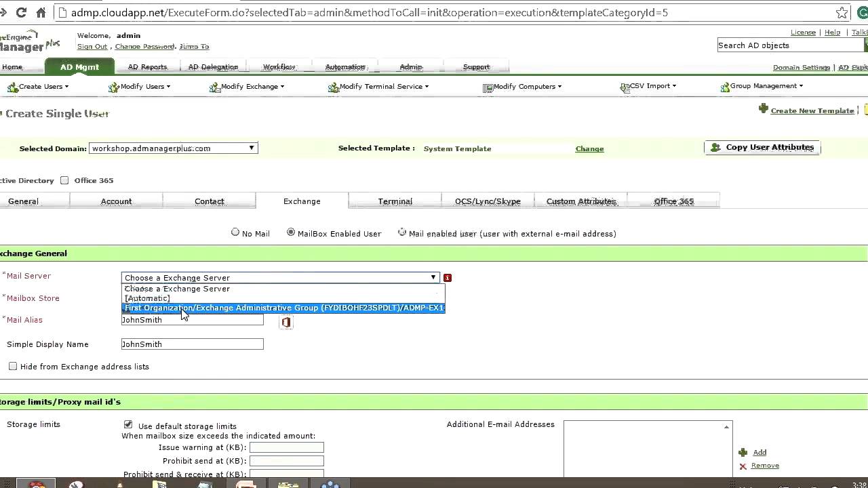The image size is (868, 488).
Task: Open the Modify Terminal Service menu icon
Action: pos(334,87)
